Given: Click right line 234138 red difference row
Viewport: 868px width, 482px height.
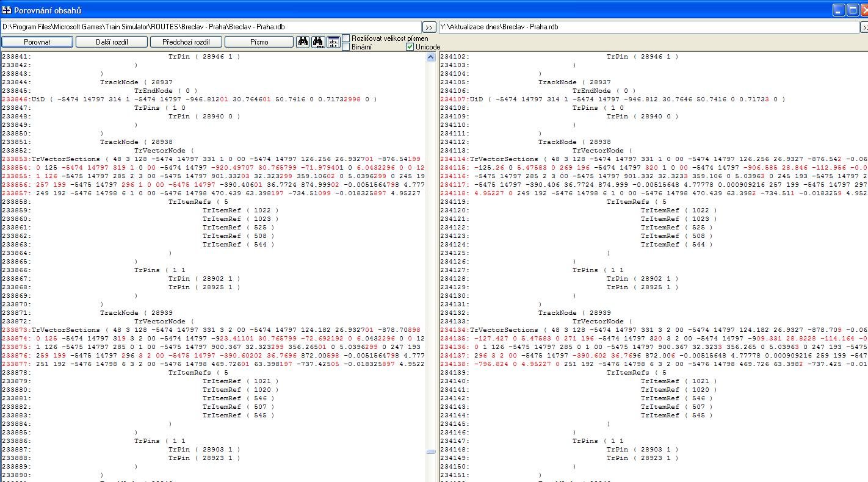Looking at the screenshot, I should tap(653, 364).
